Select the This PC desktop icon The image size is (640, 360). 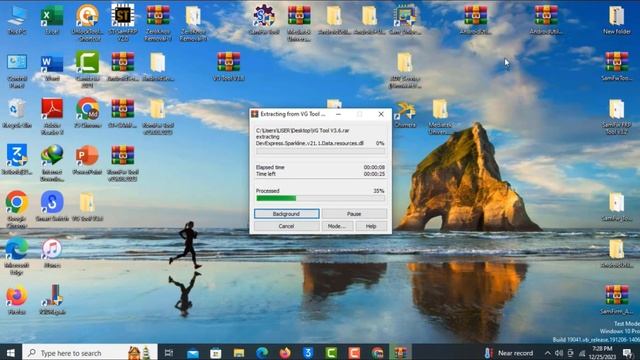[17, 20]
